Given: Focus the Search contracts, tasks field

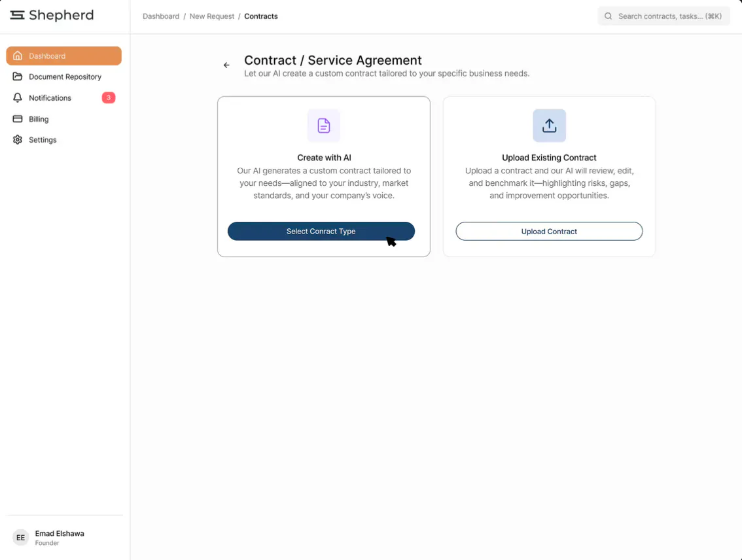Looking at the screenshot, I should pos(663,16).
